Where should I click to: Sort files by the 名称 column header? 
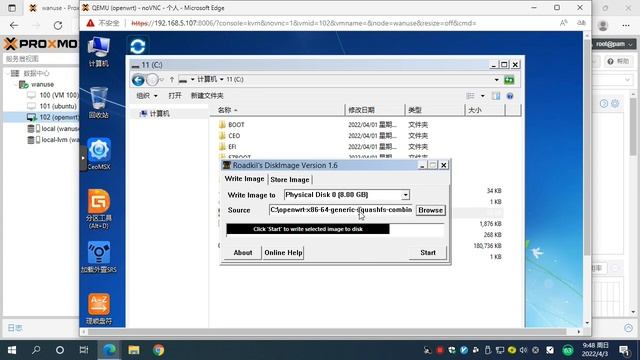[278, 110]
